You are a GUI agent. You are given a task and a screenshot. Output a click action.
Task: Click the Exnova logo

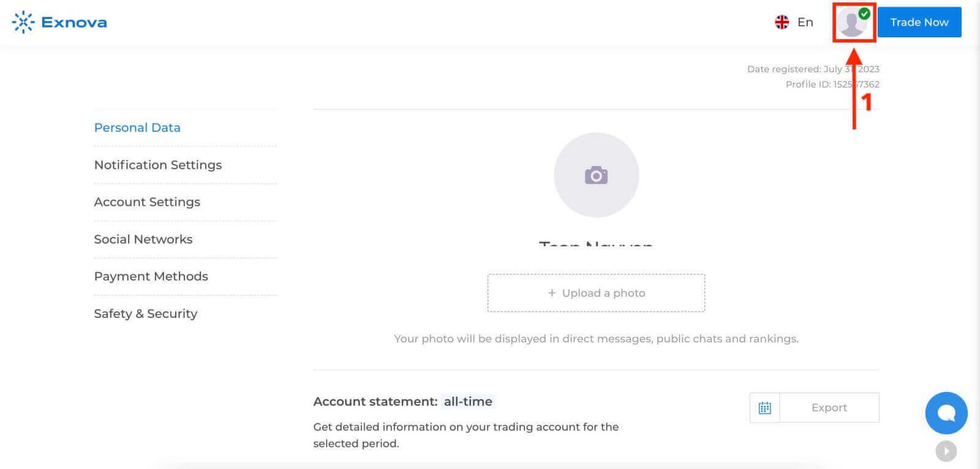[x=59, y=22]
